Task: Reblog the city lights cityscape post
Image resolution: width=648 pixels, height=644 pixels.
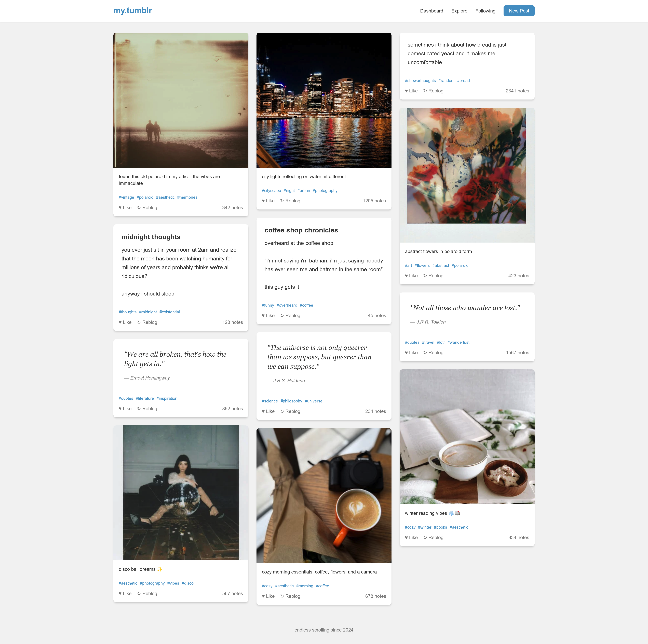Action: click(x=290, y=201)
